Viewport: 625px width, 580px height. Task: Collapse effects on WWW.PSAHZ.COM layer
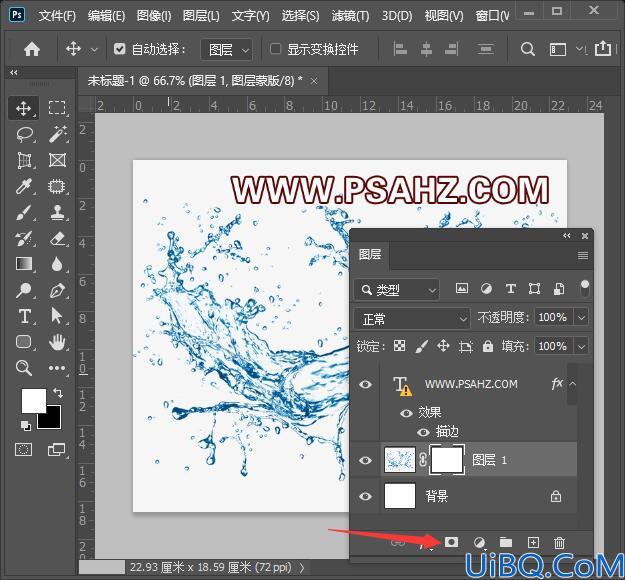pos(572,384)
